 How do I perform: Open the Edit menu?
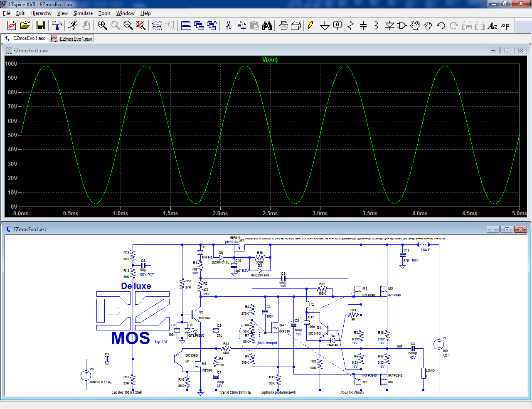(x=20, y=13)
